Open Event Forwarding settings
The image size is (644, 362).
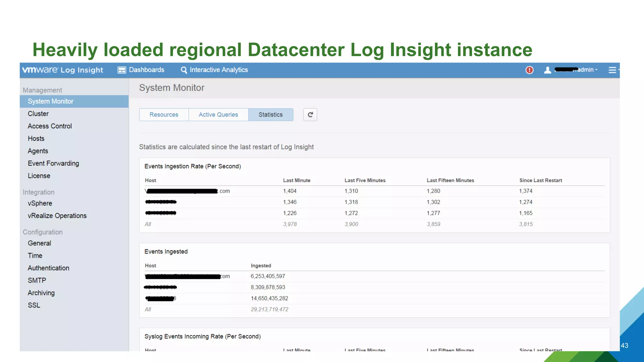click(x=53, y=163)
